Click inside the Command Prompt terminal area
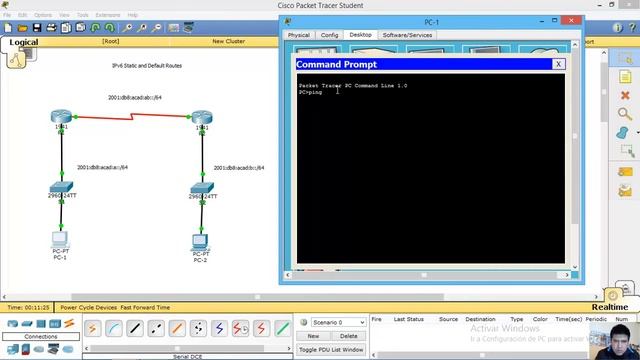The image size is (640, 360). click(431, 169)
